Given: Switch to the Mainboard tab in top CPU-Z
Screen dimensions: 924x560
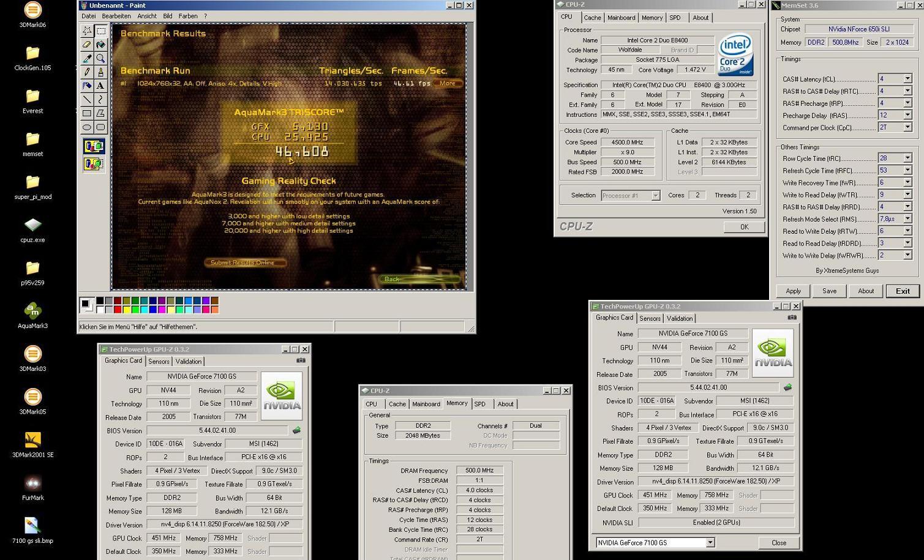Looking at the screenshot, I should pos(621,18).
